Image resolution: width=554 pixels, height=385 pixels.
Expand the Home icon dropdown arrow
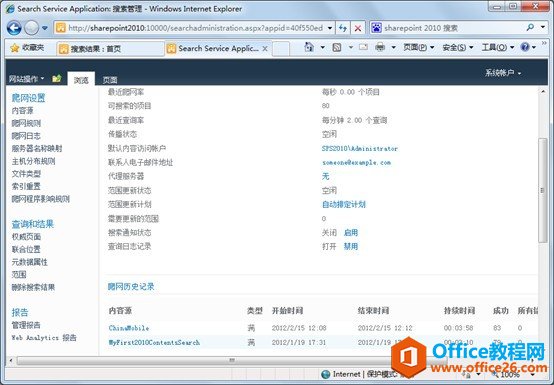(x=323, y=47)
